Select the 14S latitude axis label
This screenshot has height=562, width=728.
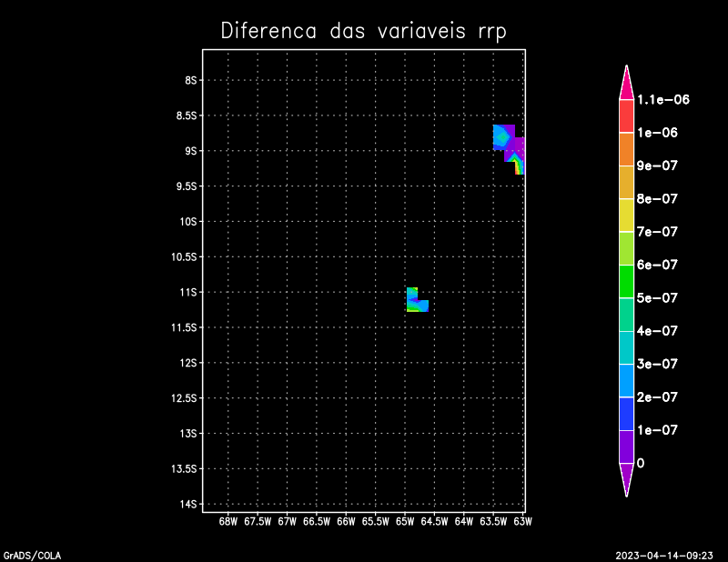pyautogui.click(x=189, y=504)
